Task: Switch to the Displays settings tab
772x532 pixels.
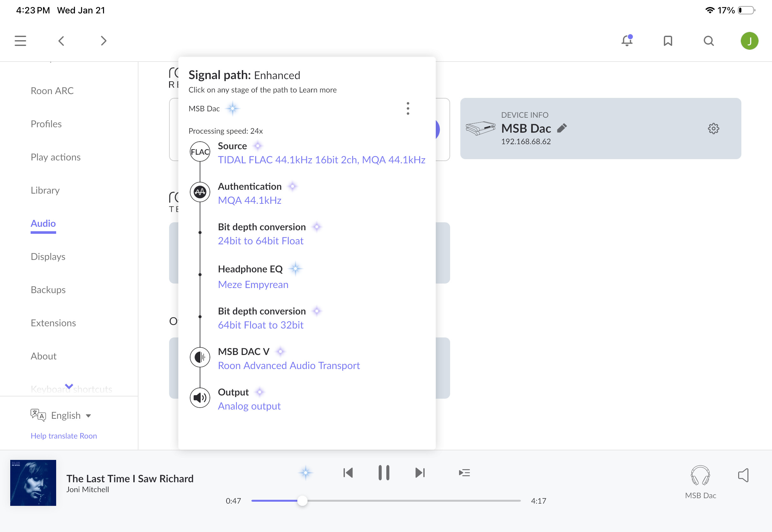Action: coord(48,256)
